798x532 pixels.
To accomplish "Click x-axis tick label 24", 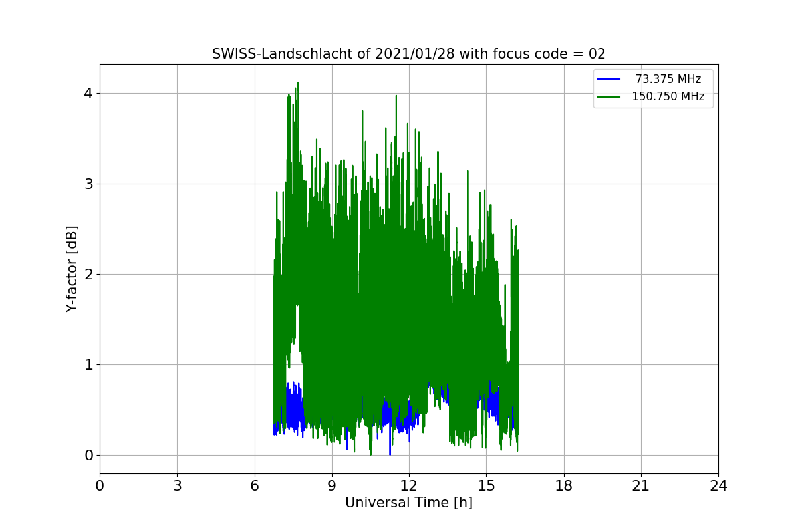I will coord(718,486).
